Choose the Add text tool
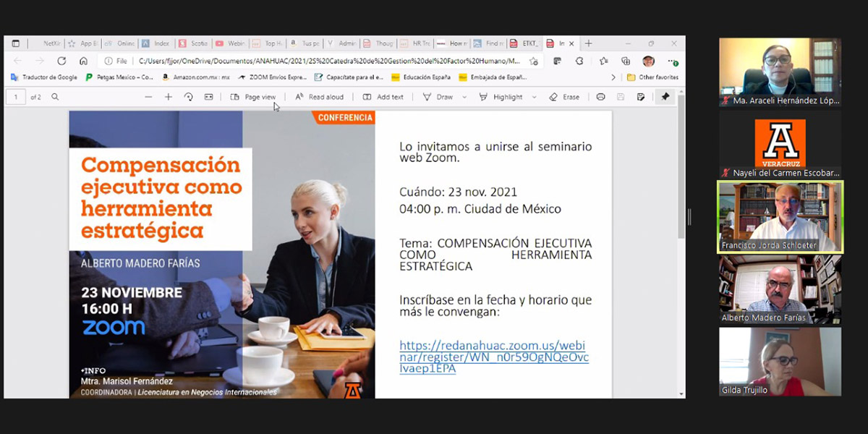868x434 pixels. click(x=383, y=97)
